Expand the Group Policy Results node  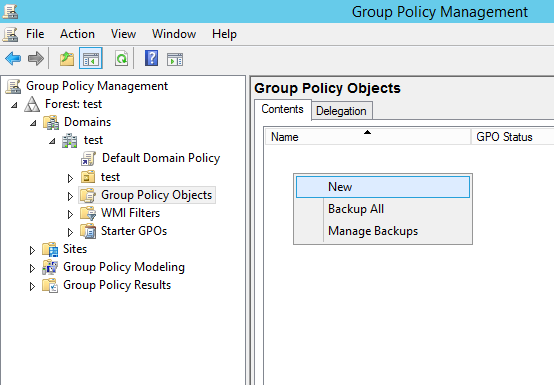[x=32, y=286]
